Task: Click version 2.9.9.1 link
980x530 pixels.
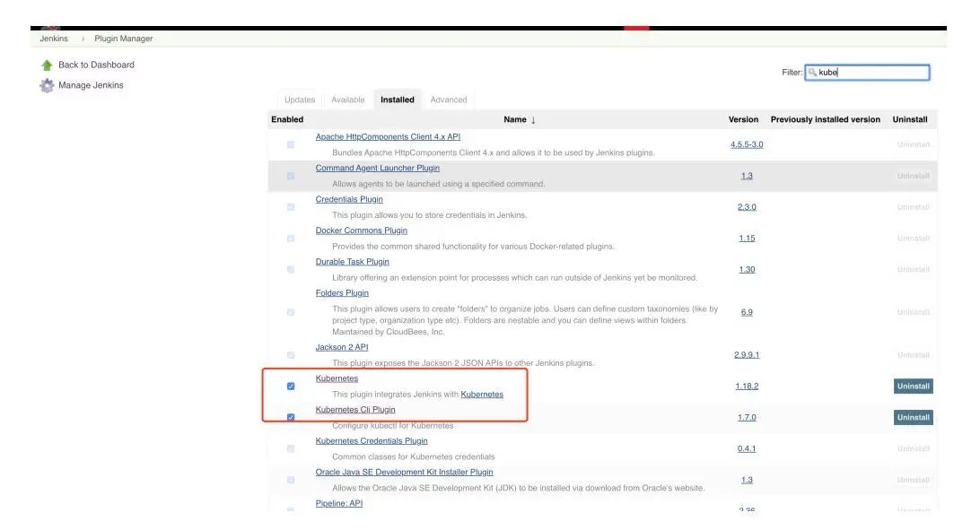Action: click(747, 355)
